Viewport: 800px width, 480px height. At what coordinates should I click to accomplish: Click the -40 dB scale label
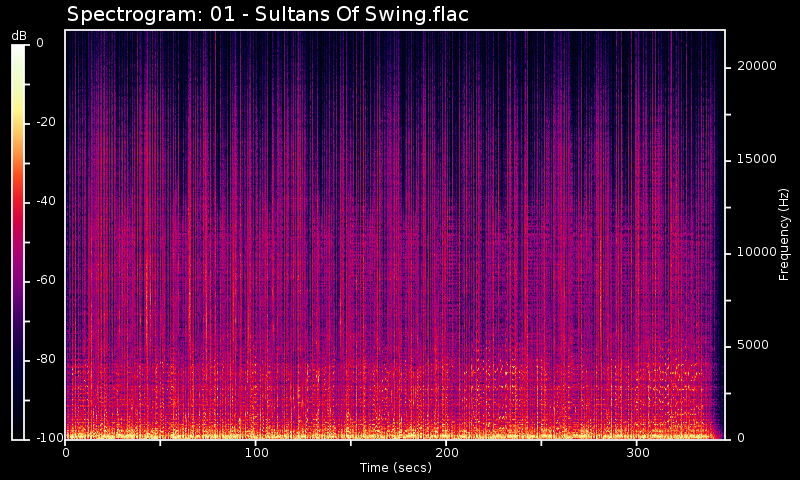47,201
